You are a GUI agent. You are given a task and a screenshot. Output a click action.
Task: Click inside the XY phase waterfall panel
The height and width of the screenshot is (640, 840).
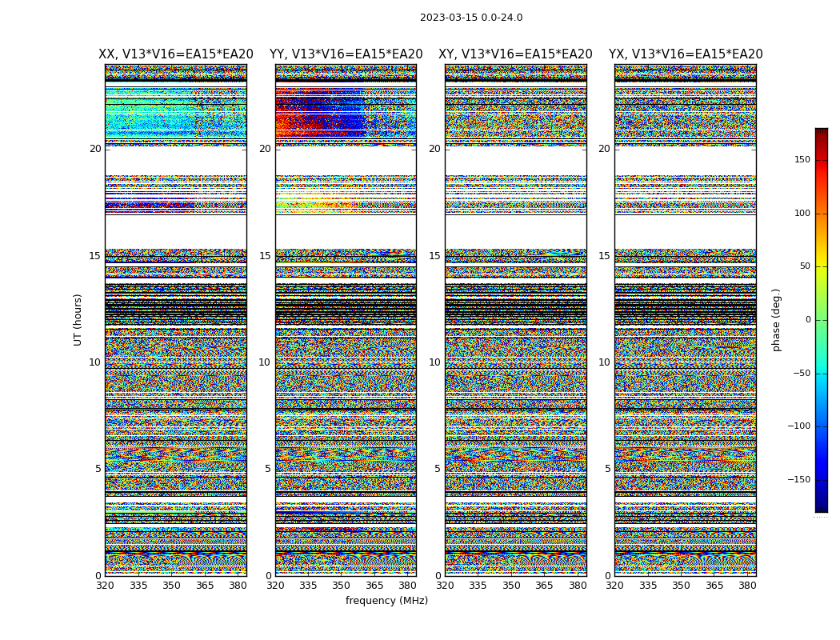(x=516, y=320)
